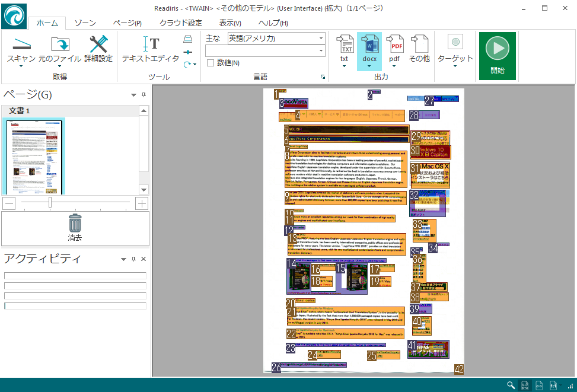This screenshot has width=577, height=392.
Task: Open the ページ(P) tab
Action: pos(127,23)
